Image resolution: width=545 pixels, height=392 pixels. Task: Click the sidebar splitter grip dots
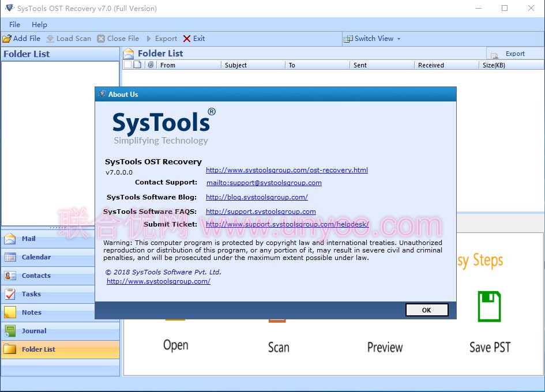[58, 228]
